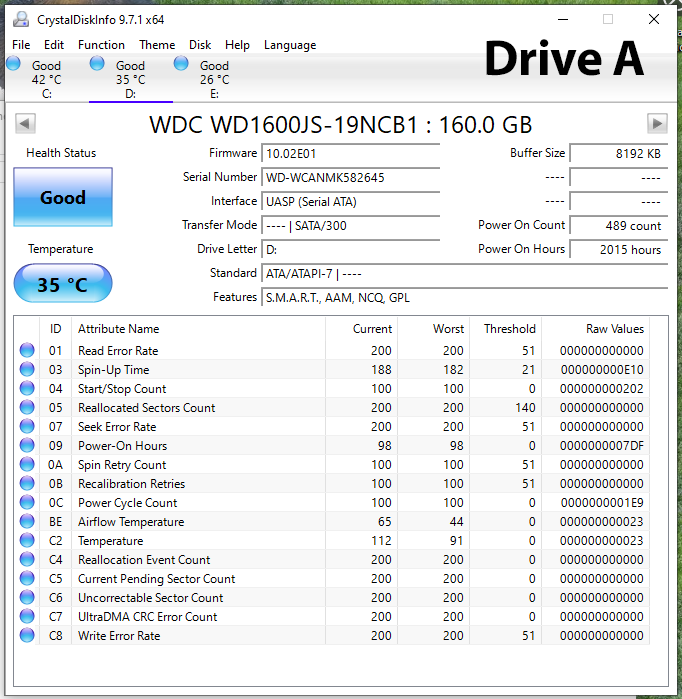The height and width of the screenshot is (699, 682).
Task: Click the blue Good health status button
Action: (x=63, y=197)
